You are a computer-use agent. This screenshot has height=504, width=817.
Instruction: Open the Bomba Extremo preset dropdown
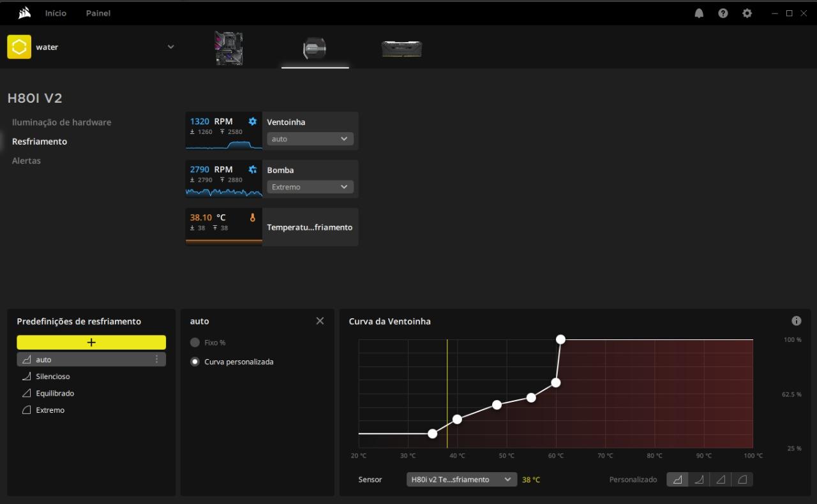pos(310,187)
